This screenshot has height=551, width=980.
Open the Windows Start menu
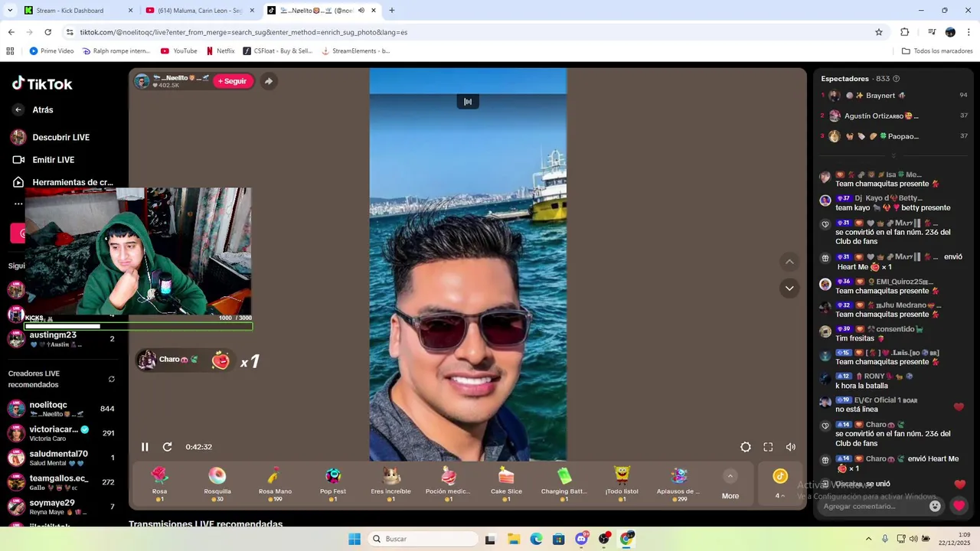(354, 539)
